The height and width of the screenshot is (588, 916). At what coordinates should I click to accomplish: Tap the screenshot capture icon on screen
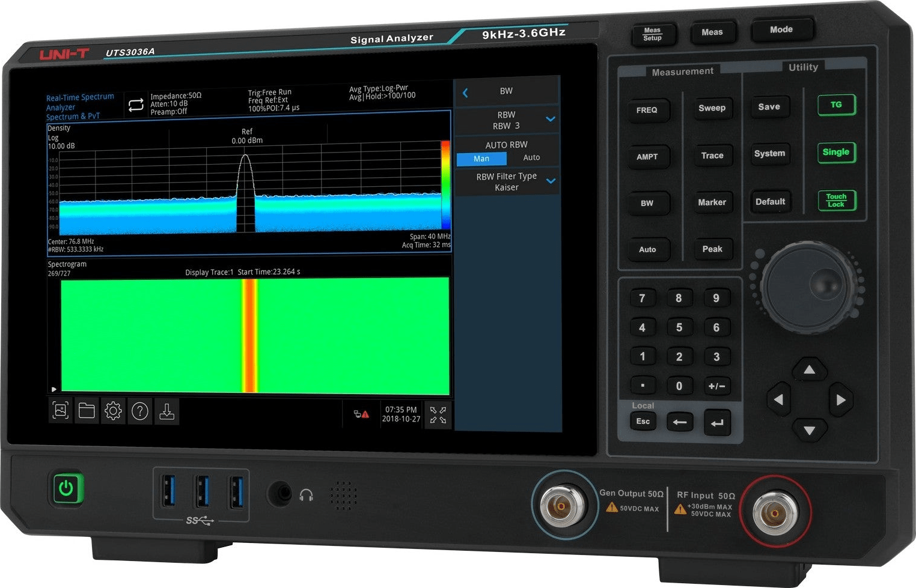click(x=61, y=411)
